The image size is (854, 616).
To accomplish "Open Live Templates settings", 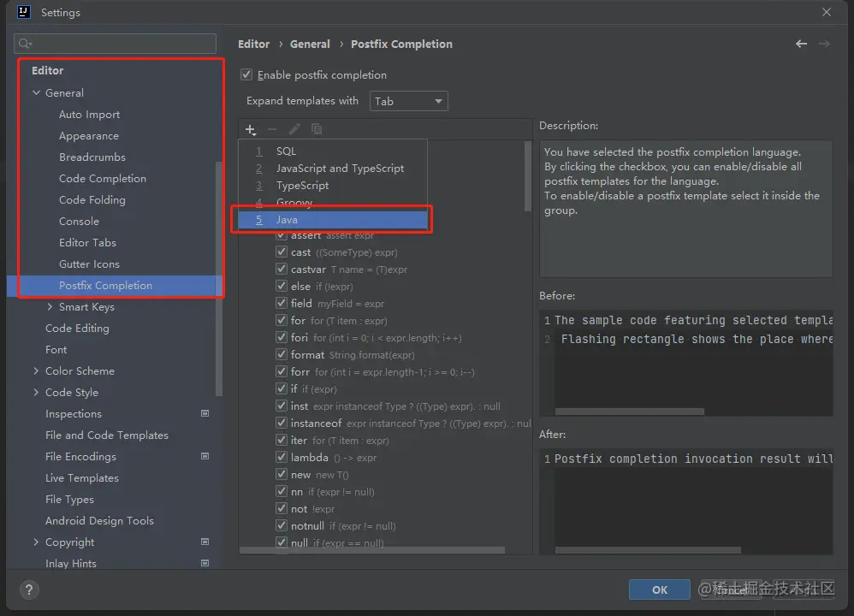I will pyautogui.click(x=82, y=477).
